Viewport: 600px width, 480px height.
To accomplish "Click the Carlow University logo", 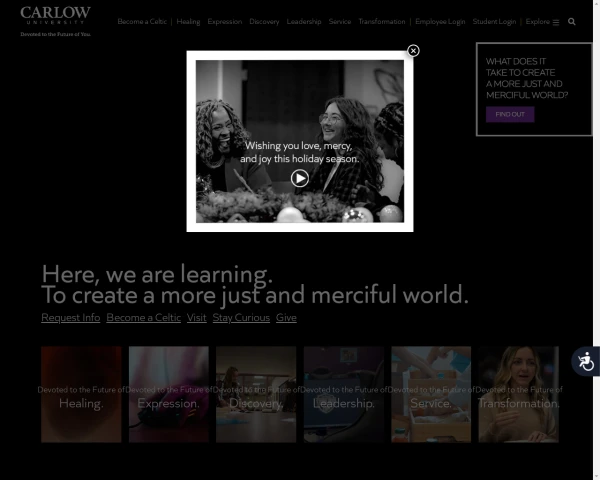I will click(x=55, y=21).
